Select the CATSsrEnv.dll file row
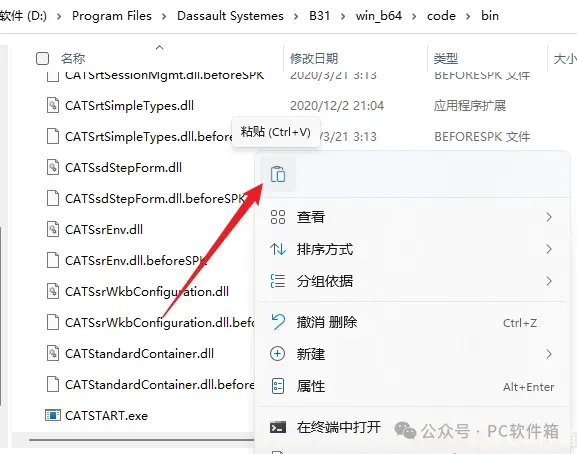The height and width of the screenshot is (454, 577). (x=147, y=230)
